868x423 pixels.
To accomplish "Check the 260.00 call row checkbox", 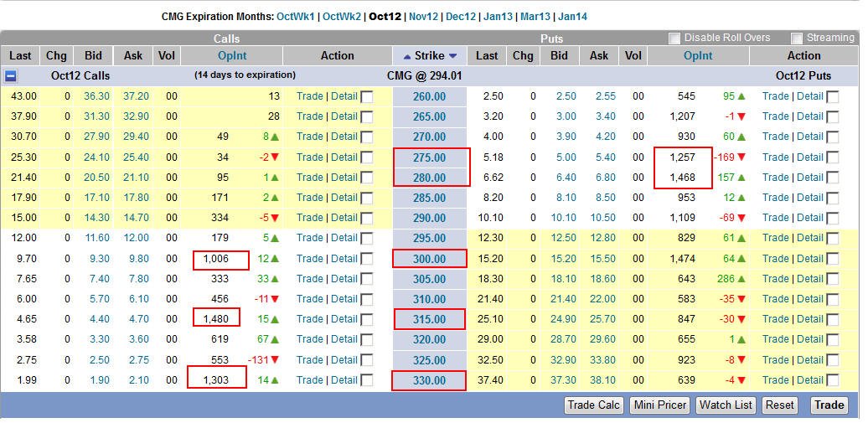I will [366, 97].
